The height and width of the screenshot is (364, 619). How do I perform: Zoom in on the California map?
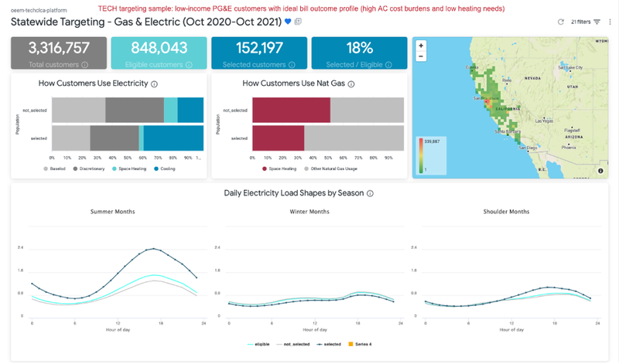[421, 45]
